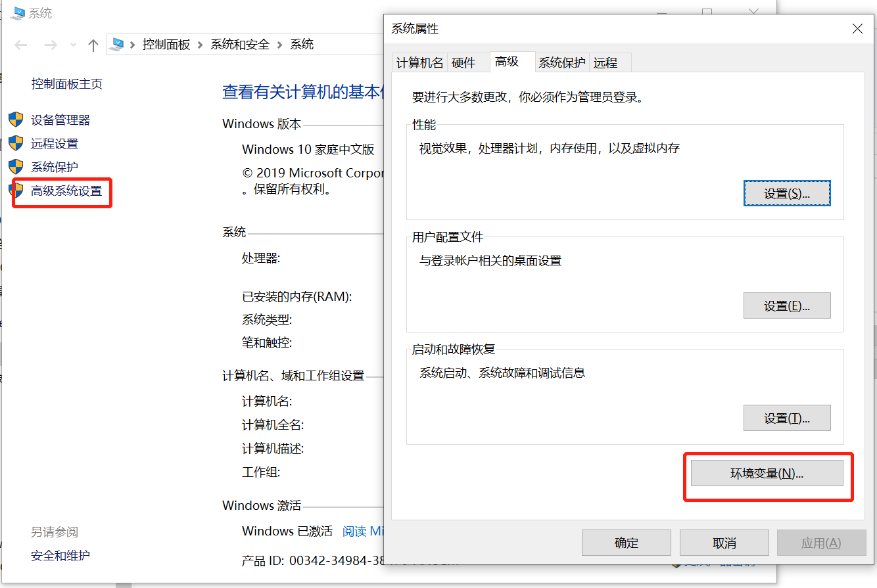The image size is (877, 588).
Task: Expand the breadcrumb arrow after 控制面板
Action: (201, 44)
